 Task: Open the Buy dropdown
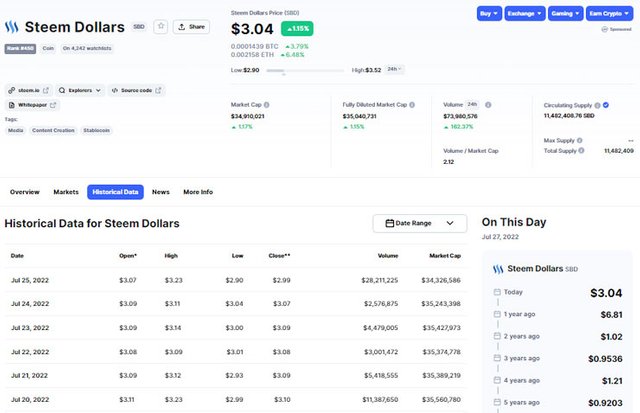point(489,13)
